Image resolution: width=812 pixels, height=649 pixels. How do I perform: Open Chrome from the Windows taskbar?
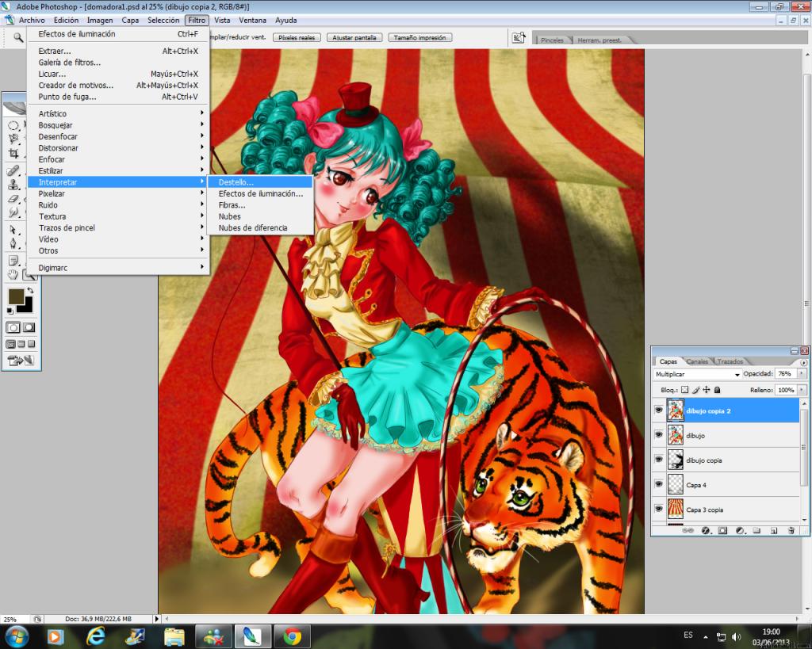tap(292, 636)
